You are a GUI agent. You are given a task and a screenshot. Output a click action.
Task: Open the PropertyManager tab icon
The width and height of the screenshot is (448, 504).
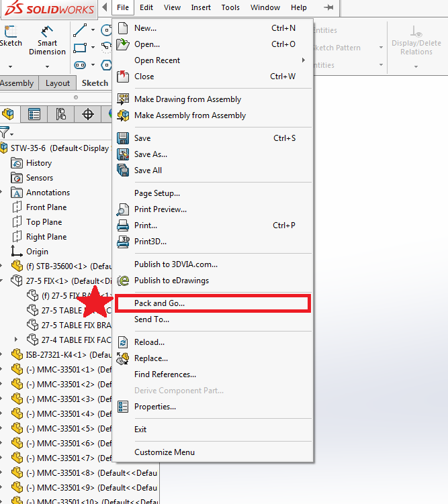[x=34, y=114]
